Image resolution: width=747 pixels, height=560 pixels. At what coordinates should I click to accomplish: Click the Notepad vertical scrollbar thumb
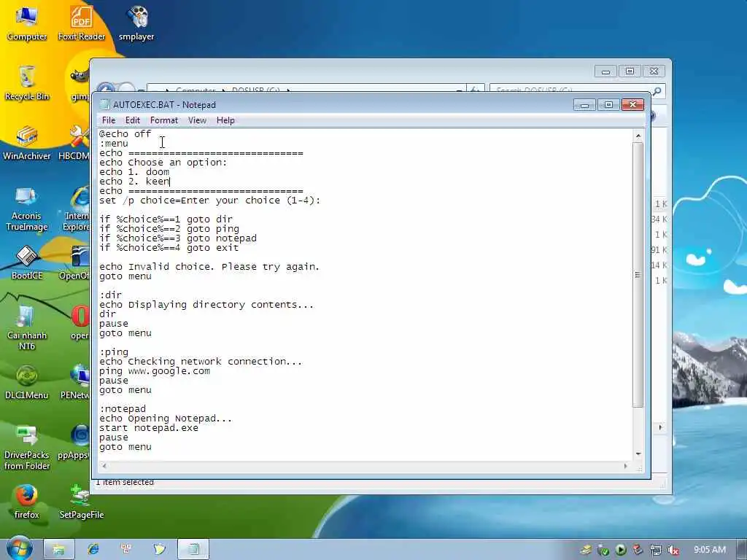point(638,275)
